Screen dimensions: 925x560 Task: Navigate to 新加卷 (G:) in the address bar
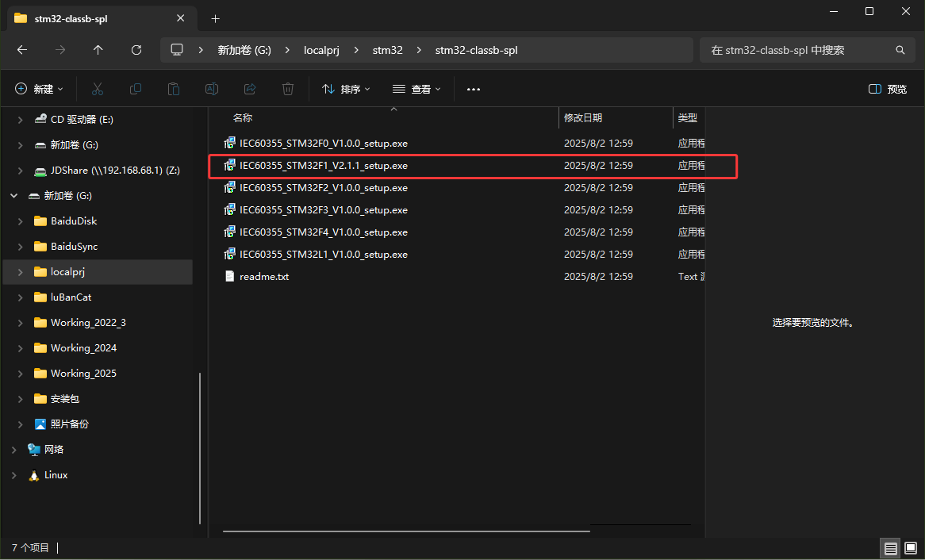tap(244, 50)
